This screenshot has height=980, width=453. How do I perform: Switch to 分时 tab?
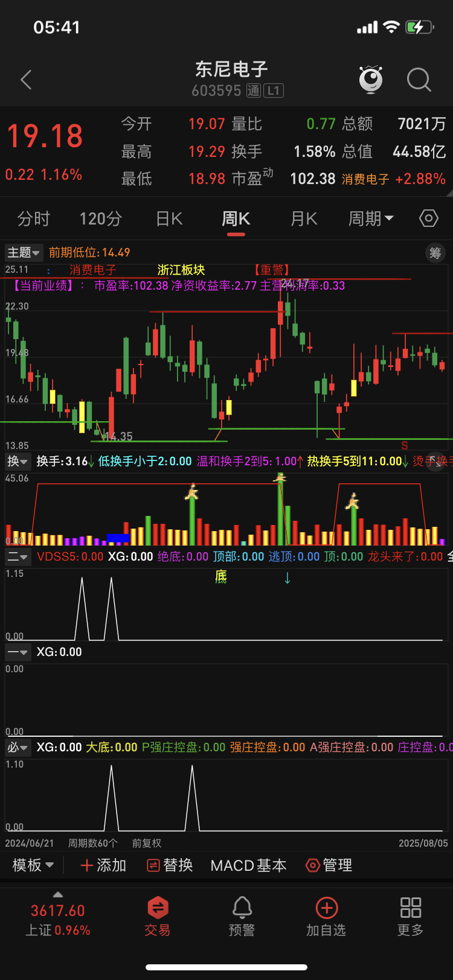(x=33, y=218)
